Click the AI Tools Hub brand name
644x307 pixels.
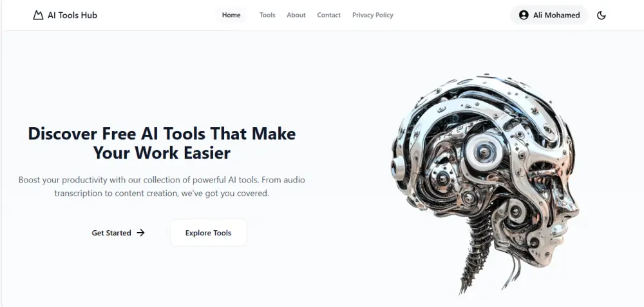72,15
